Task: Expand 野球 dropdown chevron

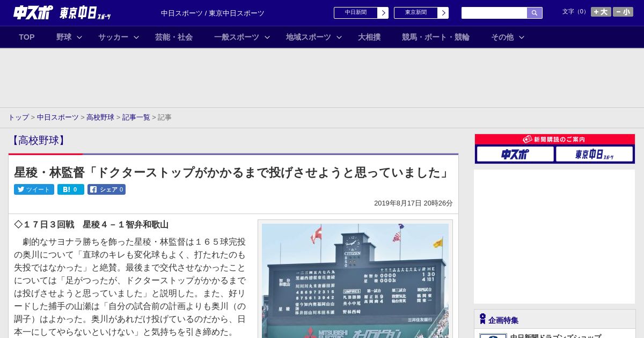Action: (x=79, y=37)
